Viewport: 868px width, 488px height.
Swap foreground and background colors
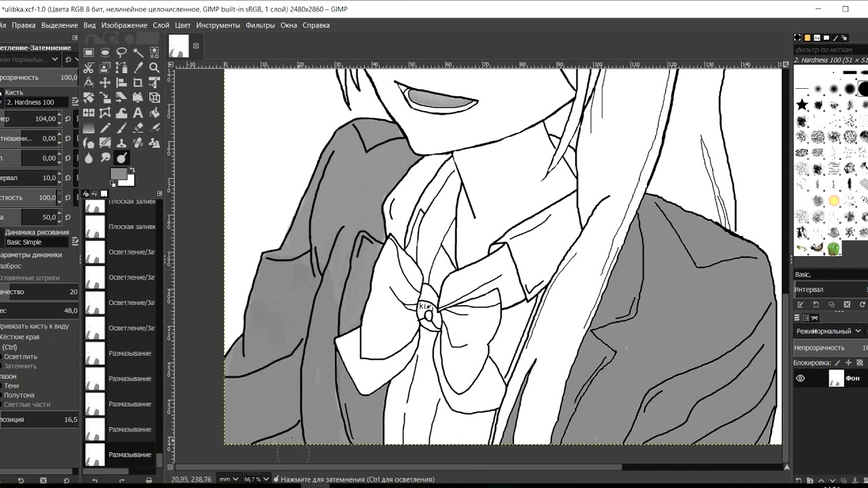[x=132, y=170]
